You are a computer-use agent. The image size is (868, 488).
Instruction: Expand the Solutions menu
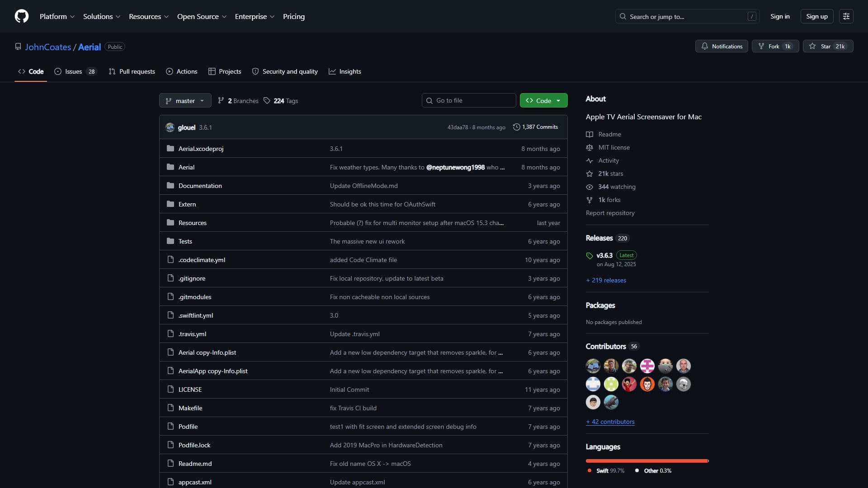click(x=102, y=16)
